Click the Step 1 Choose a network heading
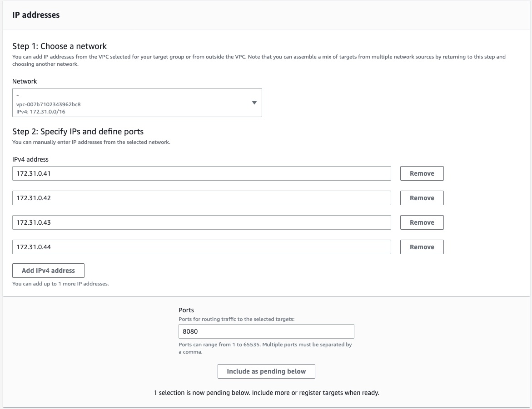 pos(59,46)
